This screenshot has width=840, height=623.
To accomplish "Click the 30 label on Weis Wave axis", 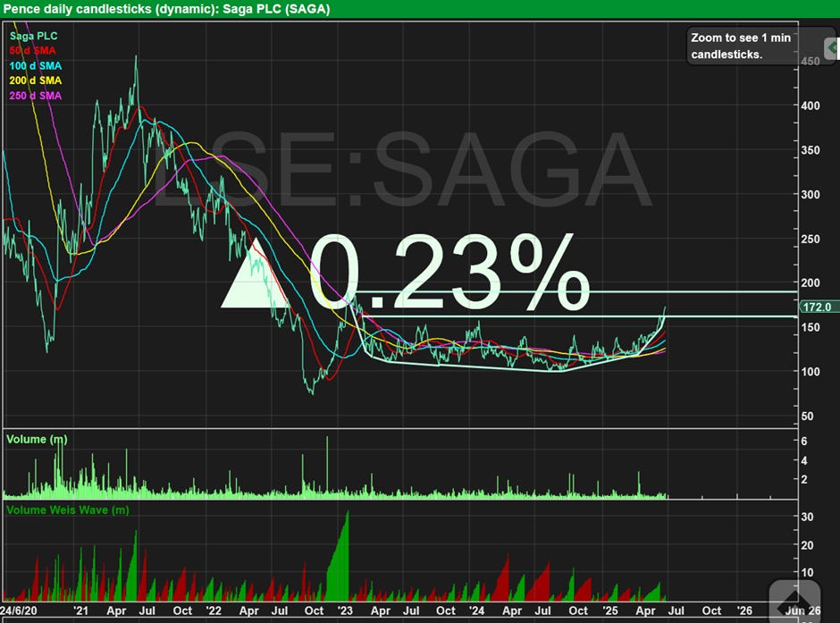I will tap(807, 517).
